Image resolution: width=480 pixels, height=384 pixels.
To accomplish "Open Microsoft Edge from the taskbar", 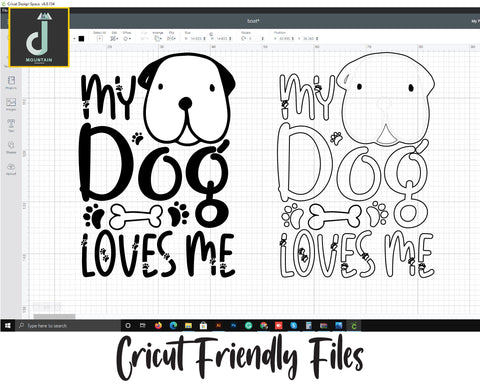I will click(x=173, y=326).
